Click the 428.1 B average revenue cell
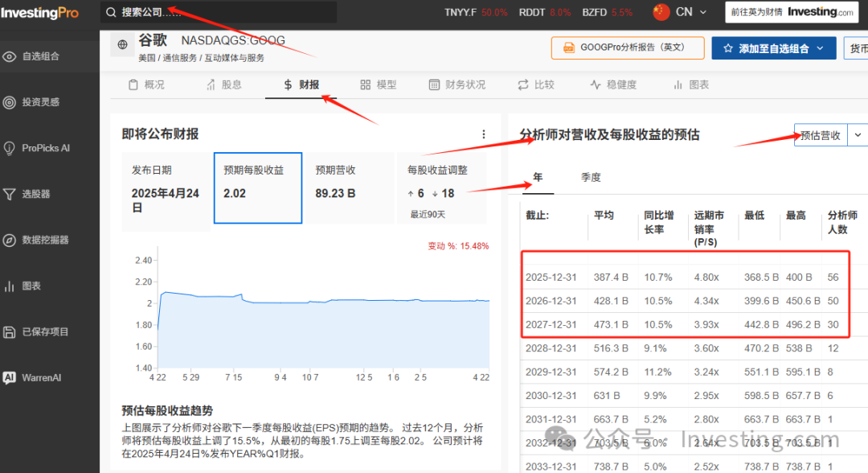Viewport: 868px width, 473px height. point(611,301)
